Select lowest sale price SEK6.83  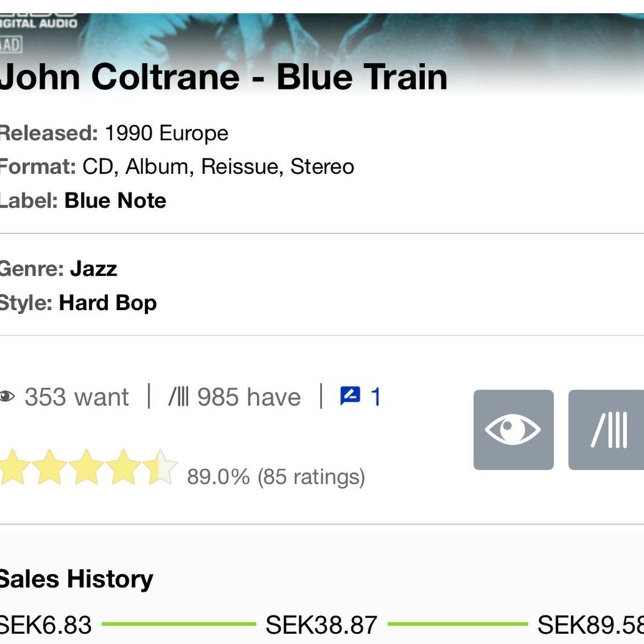(x=46, y=625)
